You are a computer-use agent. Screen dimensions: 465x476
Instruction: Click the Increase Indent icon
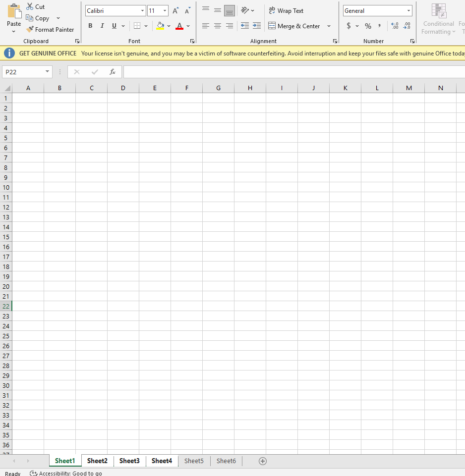point(256,26)
